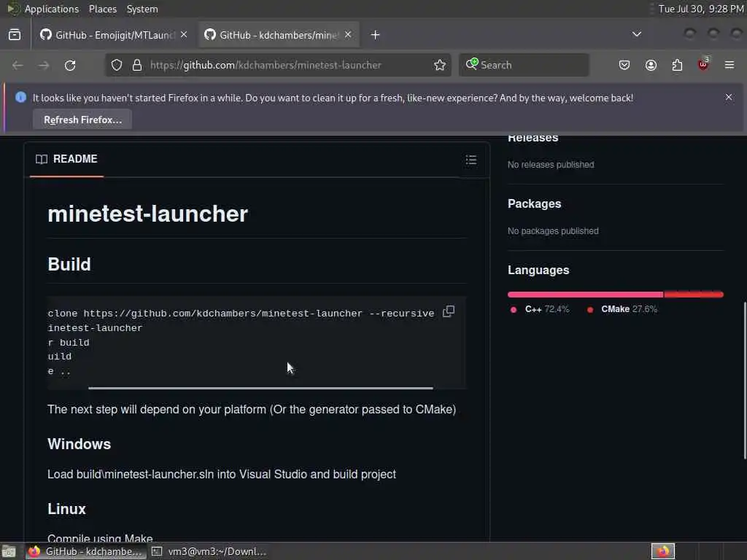Close the kdchambers/minetest tab
Viewport: 747px width, 560px height.
[x=348, y=35]
